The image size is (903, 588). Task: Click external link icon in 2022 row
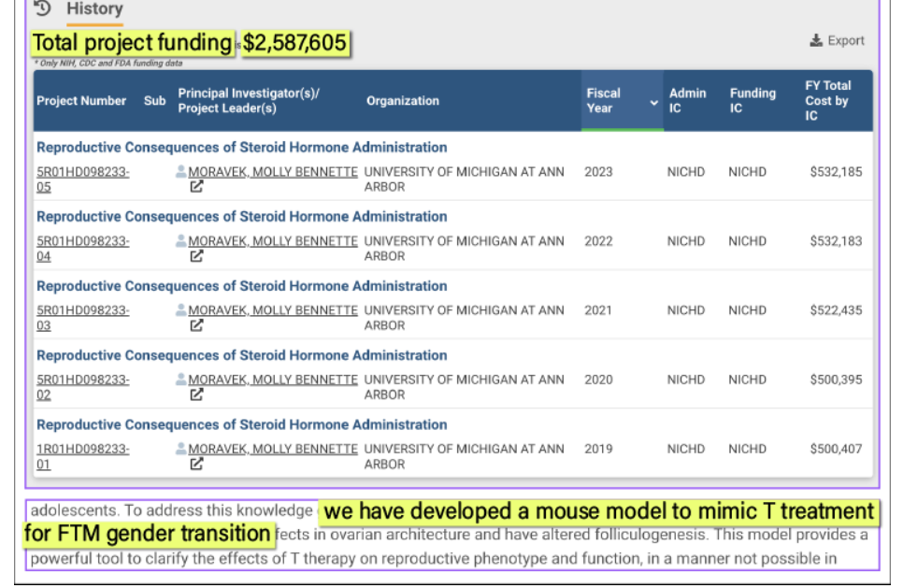[196, 256]
